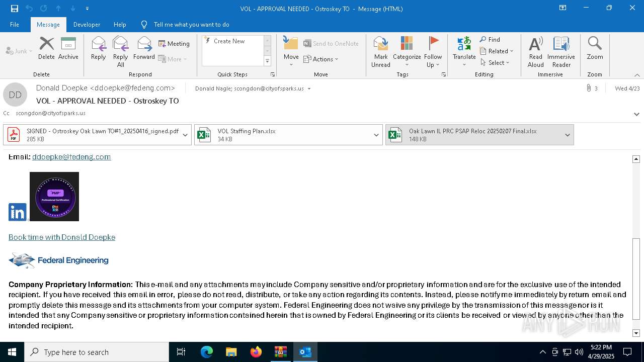Viewport: 644px width, 362px height.
Task: Switch to the Developer tab
Action: tap(87, 25)
